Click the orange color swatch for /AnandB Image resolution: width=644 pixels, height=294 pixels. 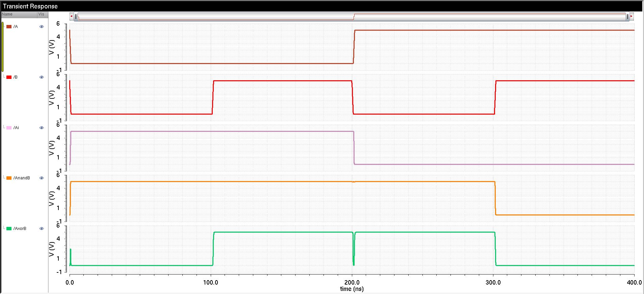(9, 178)
